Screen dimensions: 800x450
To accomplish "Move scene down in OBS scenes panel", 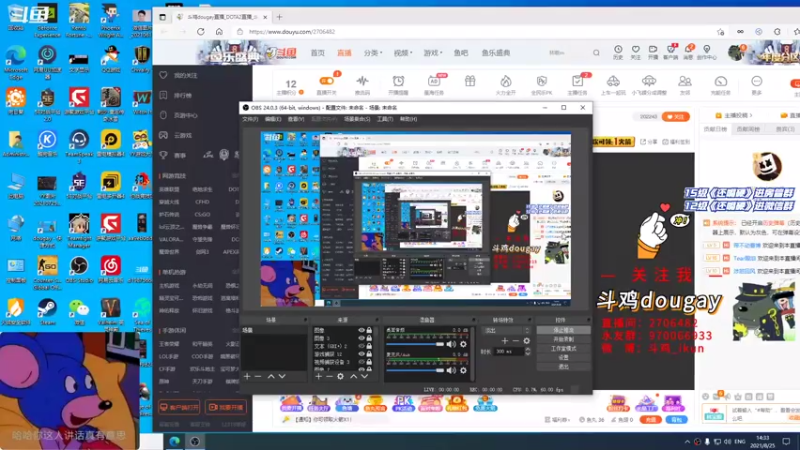I will tap(282, 377).
